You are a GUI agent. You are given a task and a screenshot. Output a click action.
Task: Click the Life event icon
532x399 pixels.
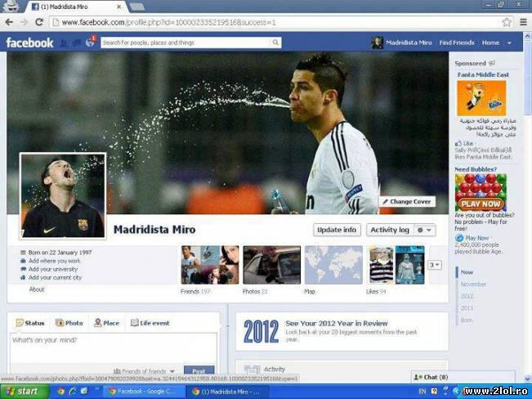(135, 323)
